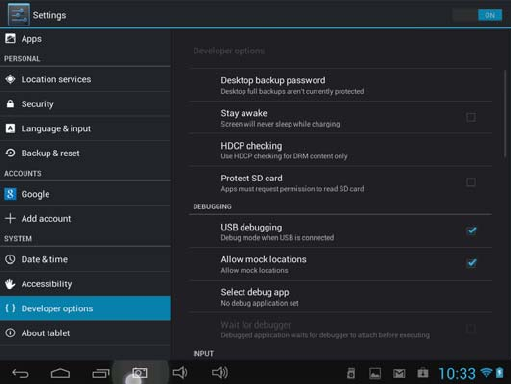Open Apps settings
The width and height of the screenshot is (511, 384).
[x=85, y=39]
